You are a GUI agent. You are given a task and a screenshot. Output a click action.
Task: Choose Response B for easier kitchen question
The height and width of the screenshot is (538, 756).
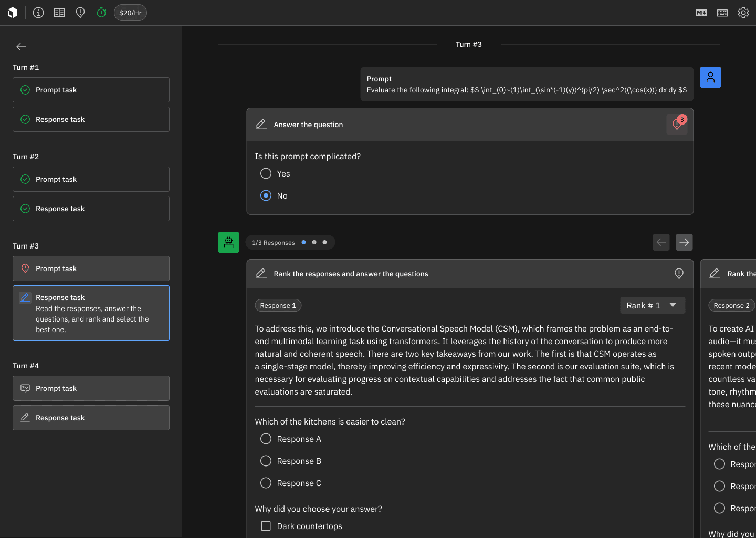coord(266,461)
